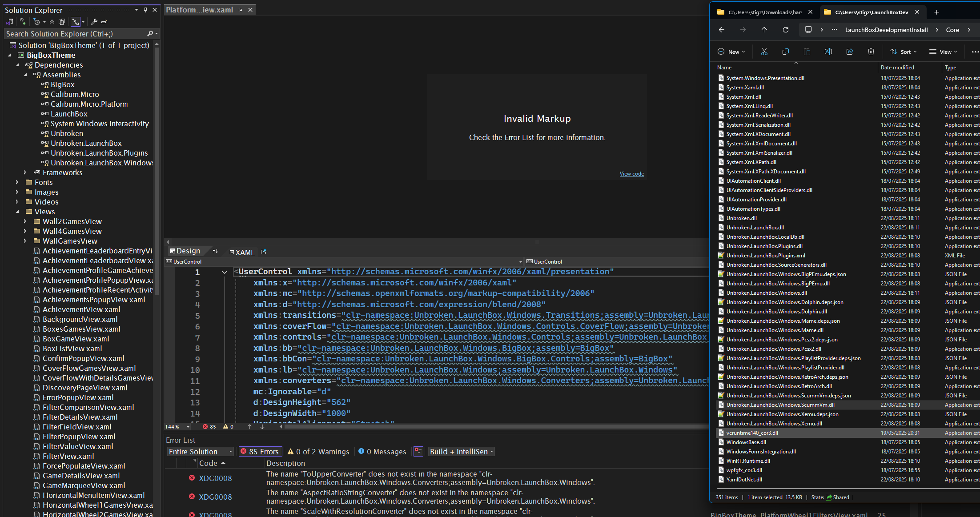Open Entire Solution scope dropdown
The image size is (980, 517).
tap(201, 452)
